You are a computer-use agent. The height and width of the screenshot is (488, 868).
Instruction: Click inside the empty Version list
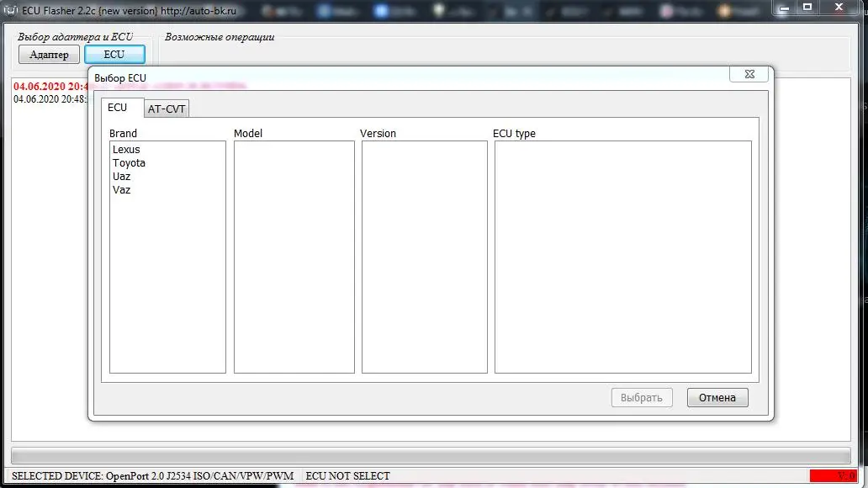(425, 257)
